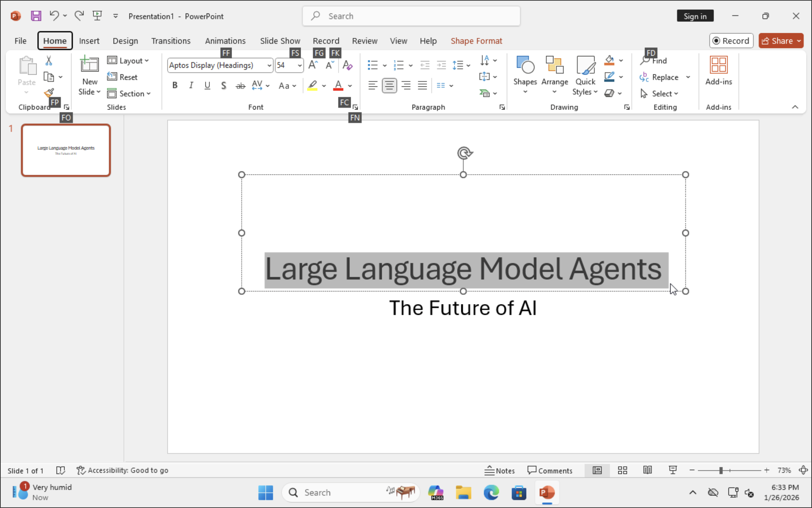Click the Save icon in title bar
Image resolution: width=812 pixels, height=508 pixels.
pos(36,16)
